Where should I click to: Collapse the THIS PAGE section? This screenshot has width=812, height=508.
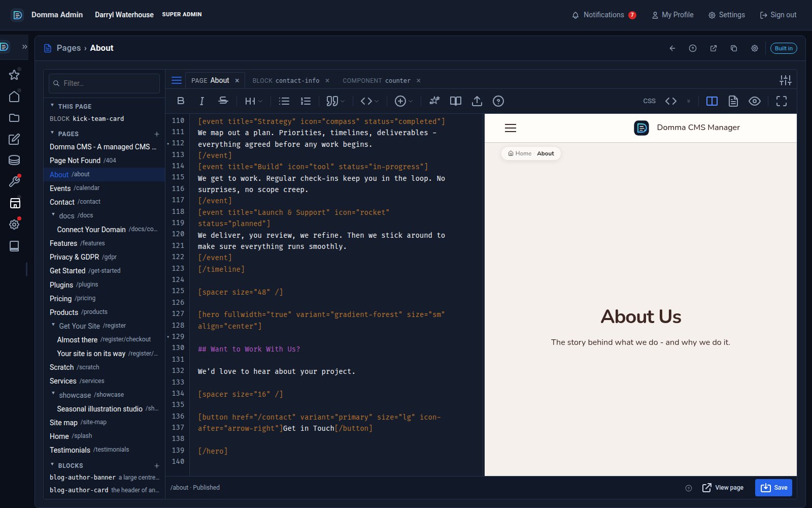52,106
